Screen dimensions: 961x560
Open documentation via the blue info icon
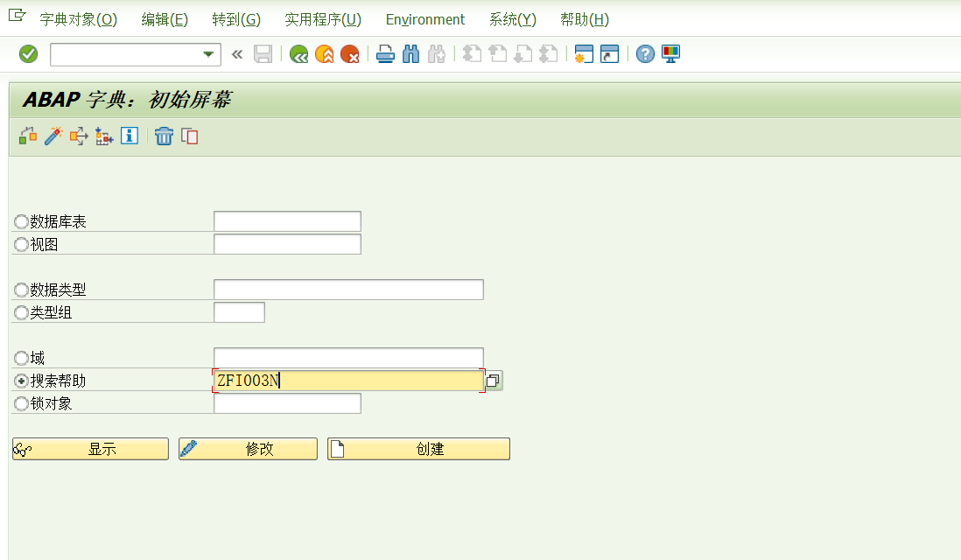[129, 136]
